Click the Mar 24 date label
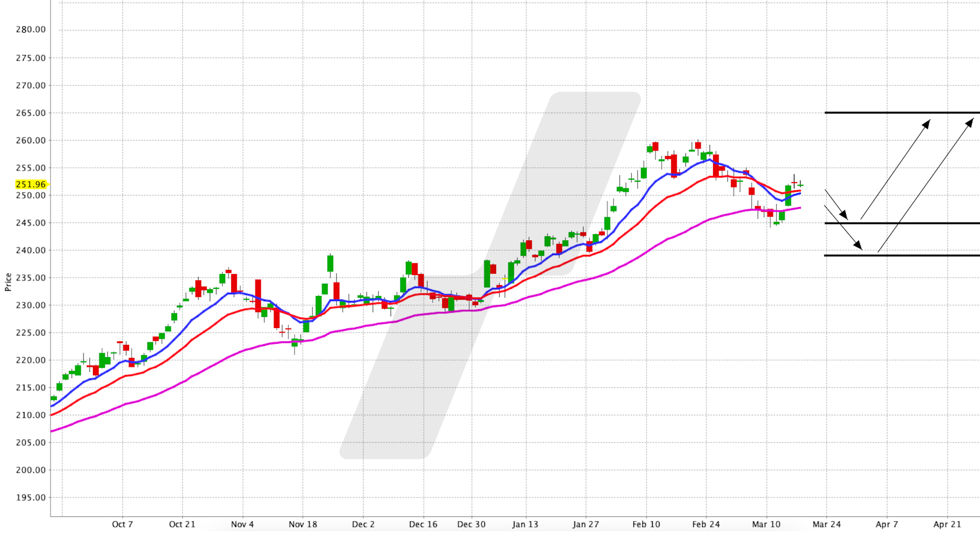Image resolution: width=980 pixels, height=551 pixels. 827,524
